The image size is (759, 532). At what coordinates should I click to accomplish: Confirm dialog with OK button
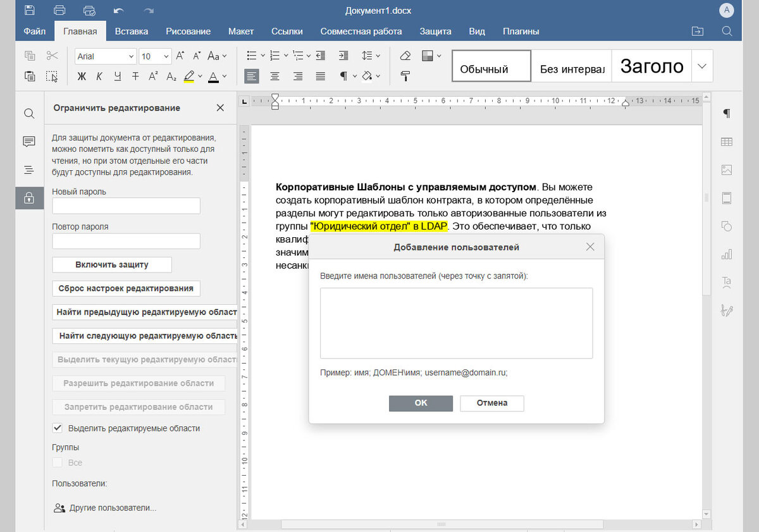point(421,403)
